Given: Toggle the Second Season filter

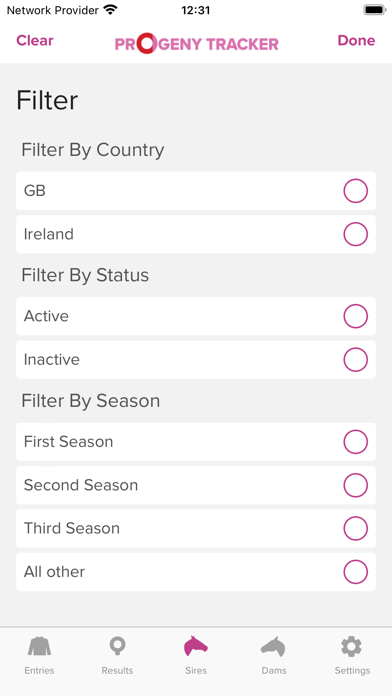Looking at the screenshot, I should point(356,485).
